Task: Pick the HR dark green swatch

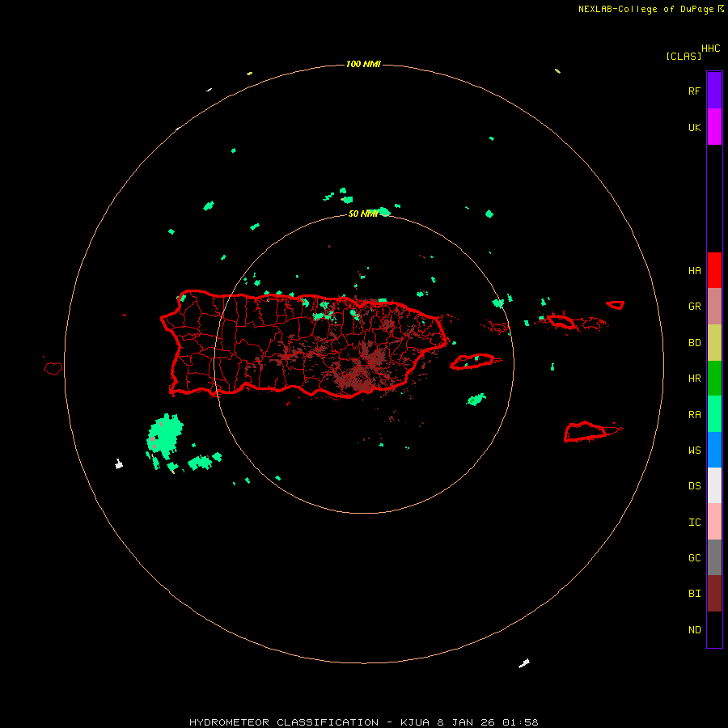Action: pos(714,378)
